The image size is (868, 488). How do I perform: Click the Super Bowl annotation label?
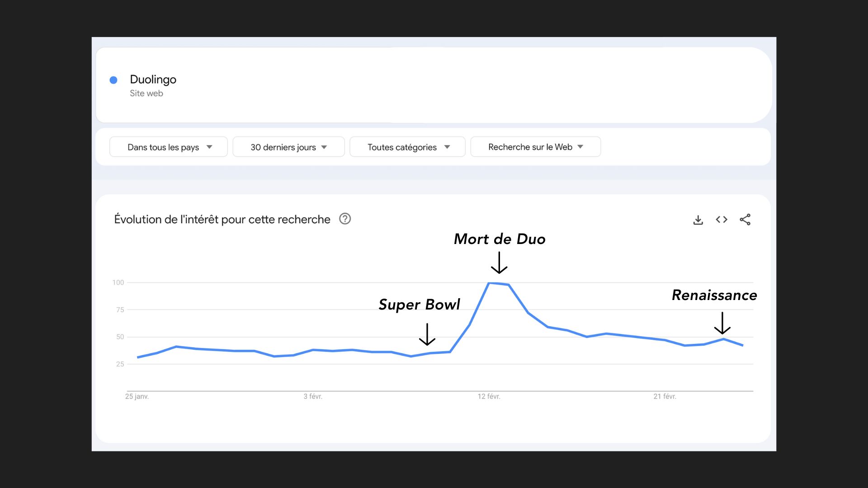419,305
